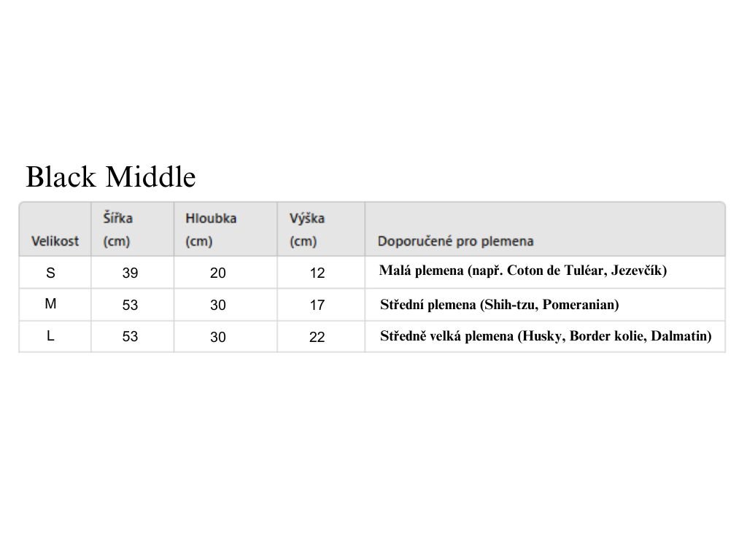Click the "Středně velká plemena" breed description
This screenshot has width=747, height=560.
[546, 336]
